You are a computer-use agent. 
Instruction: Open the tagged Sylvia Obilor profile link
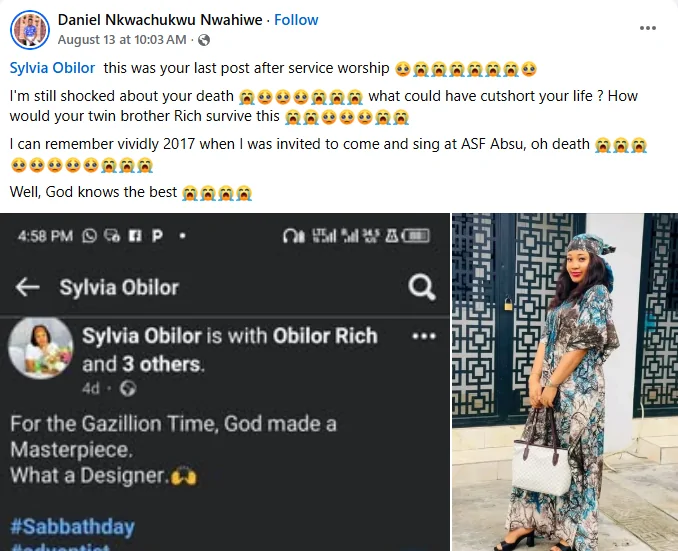pyautogui.click(x=52, y=68)
